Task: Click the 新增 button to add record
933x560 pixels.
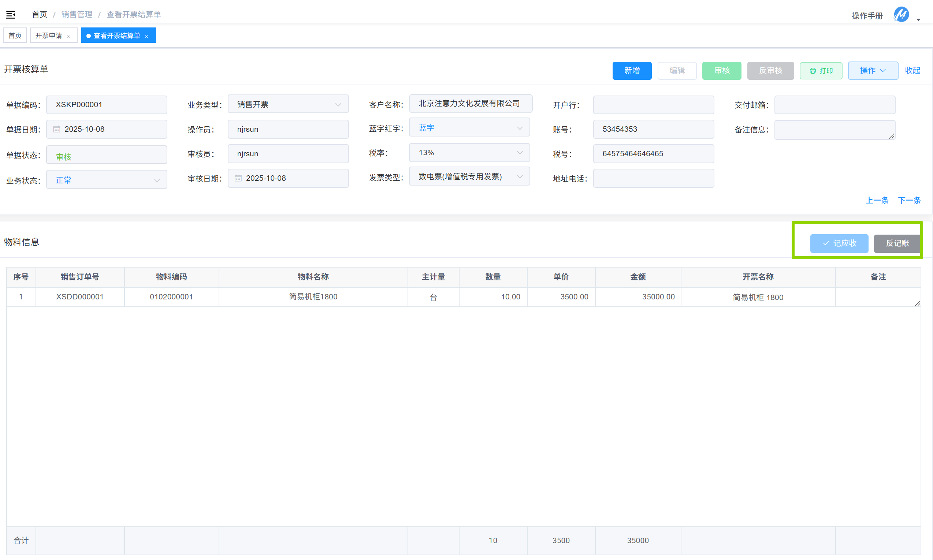Action: 632,71
